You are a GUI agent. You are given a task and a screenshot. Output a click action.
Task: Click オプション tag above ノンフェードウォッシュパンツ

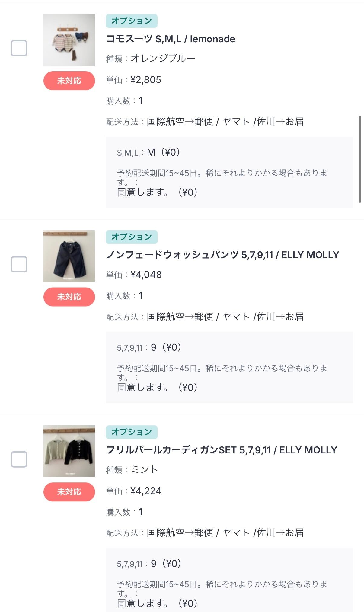pos(132,237)
